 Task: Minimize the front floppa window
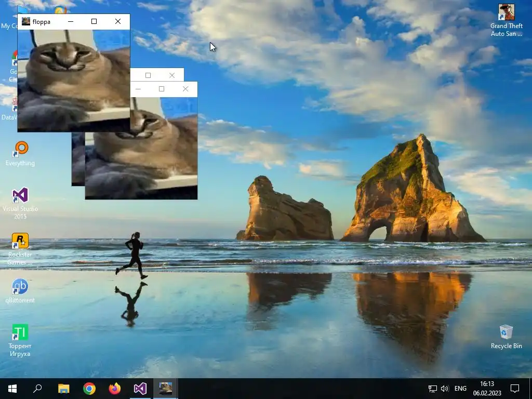(71, 21)
